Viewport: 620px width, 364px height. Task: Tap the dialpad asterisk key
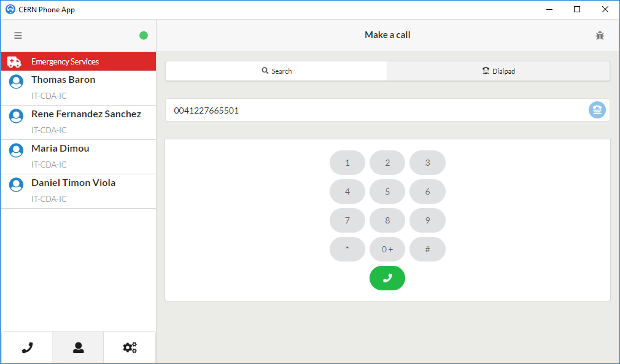tap(347, 249)
